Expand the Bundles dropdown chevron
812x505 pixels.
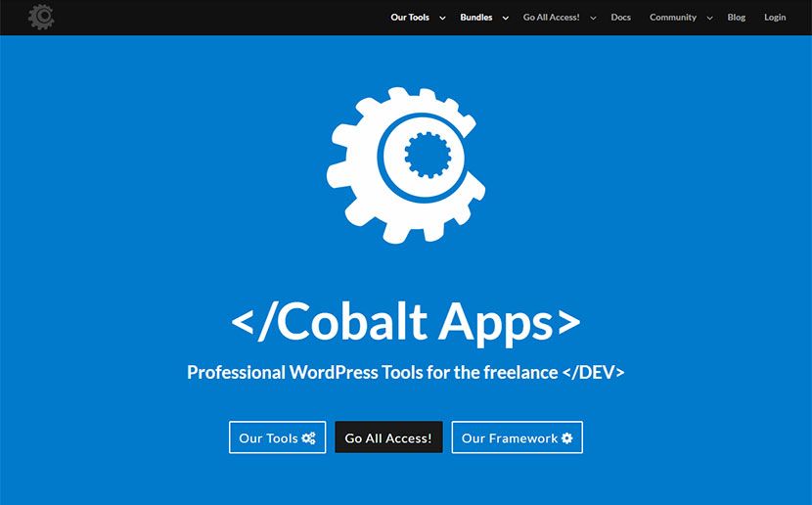pyautogui.click(x=506, y=19)
